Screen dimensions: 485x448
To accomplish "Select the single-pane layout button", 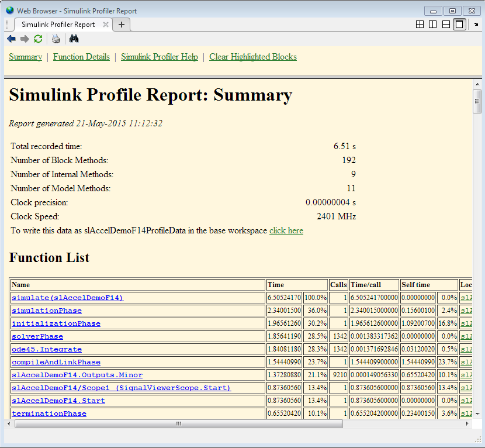I will click(459, 25).
